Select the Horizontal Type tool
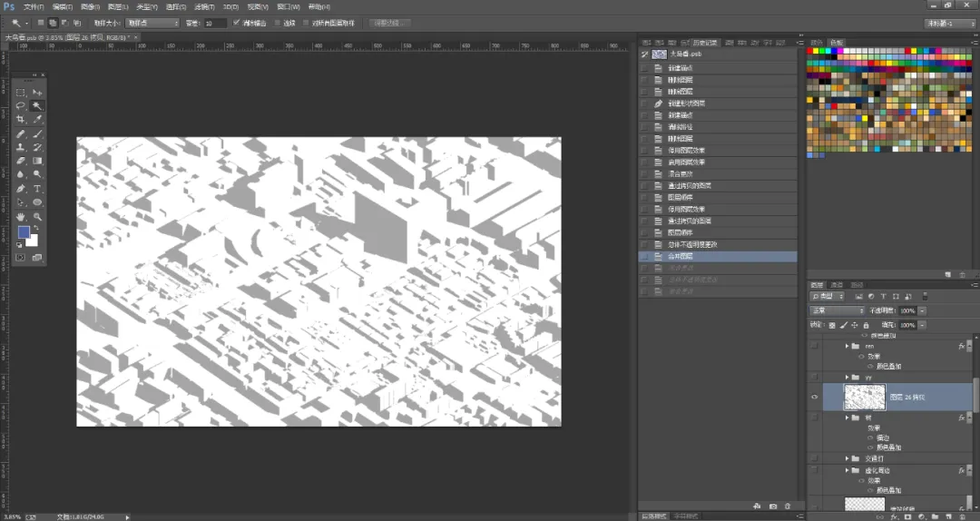Screen dimensions: 980x521 click(x=37, y=188)
